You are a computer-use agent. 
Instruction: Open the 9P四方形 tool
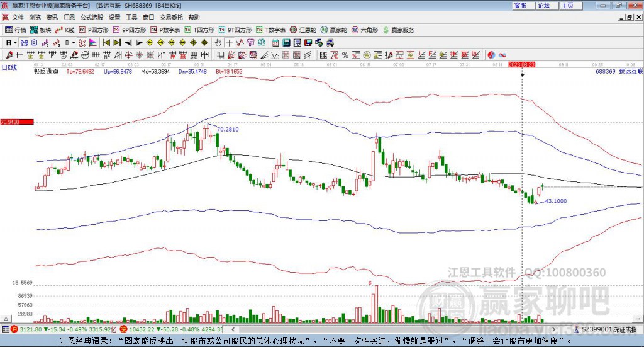click(x=130, y=30)
